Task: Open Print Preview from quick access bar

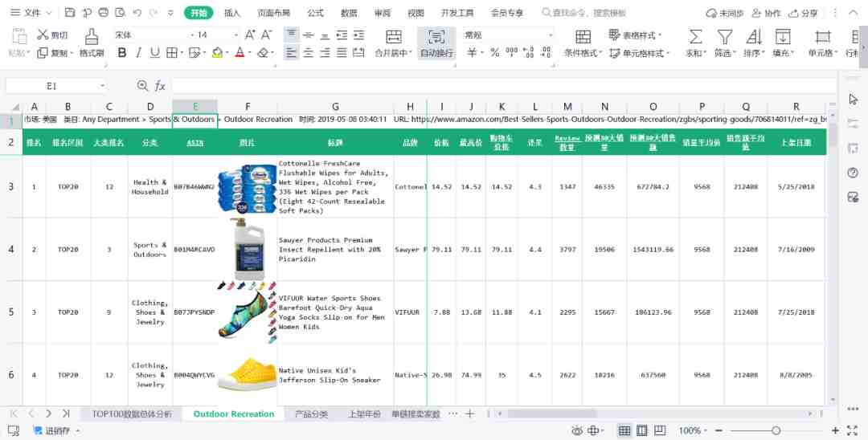Action: [x=120, y=13]
